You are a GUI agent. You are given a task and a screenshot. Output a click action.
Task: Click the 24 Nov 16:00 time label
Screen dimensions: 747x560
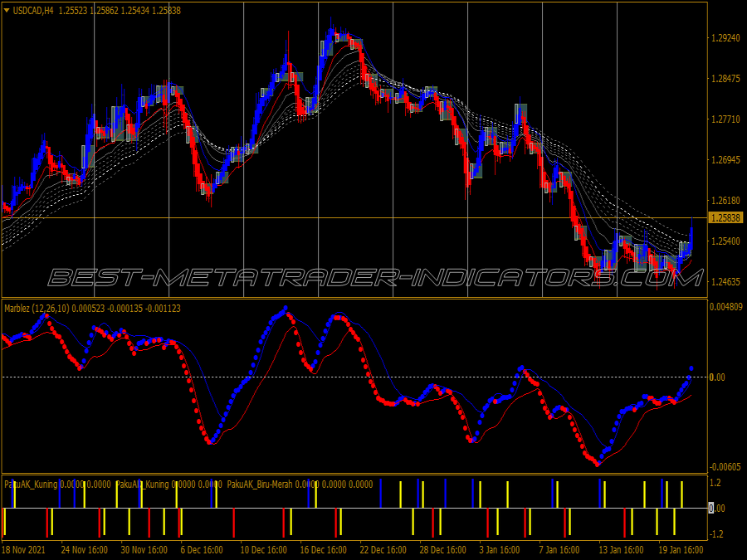85,549
